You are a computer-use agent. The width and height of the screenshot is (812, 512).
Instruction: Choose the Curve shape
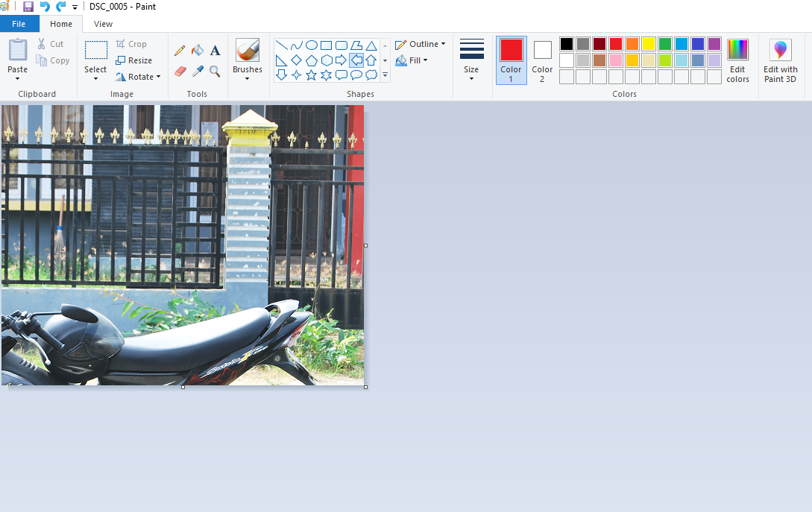296,45
